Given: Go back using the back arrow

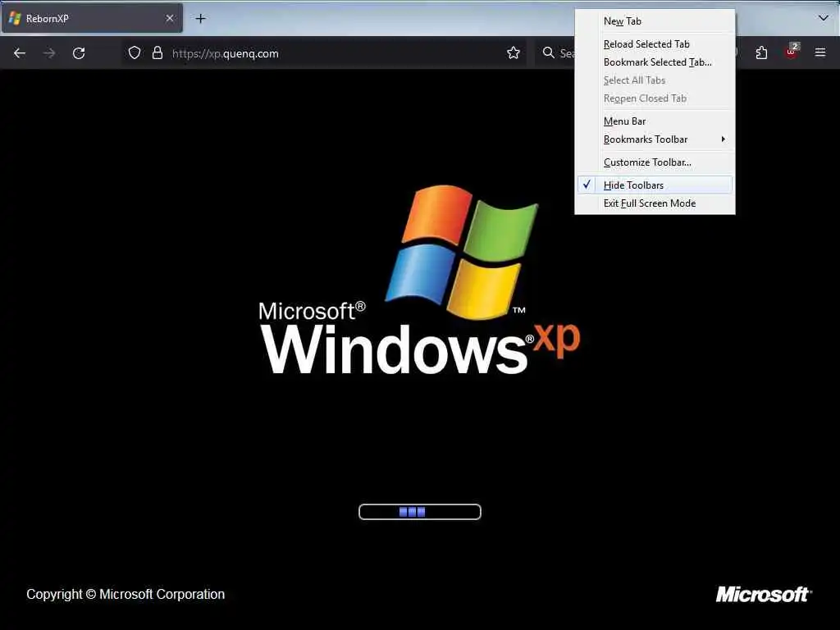Looking at the screenshot, I should click(20, 53).
